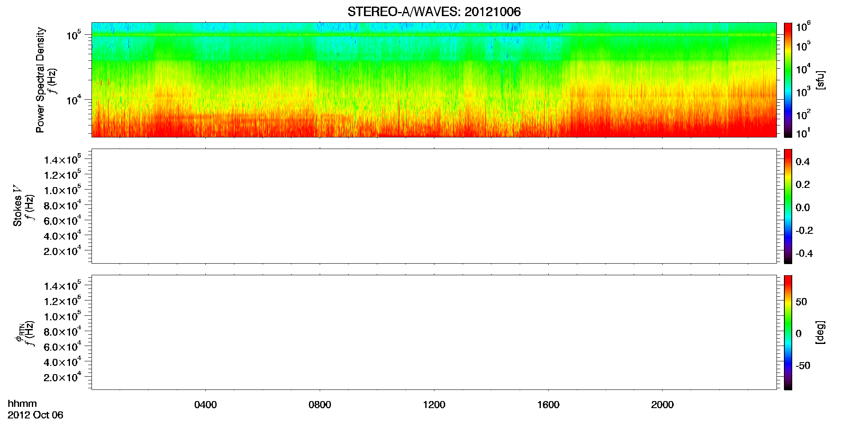Image resolution: width=868 pixels, height=447 pixels.
Task: Click the [deg] unit label
Action: 820,332
